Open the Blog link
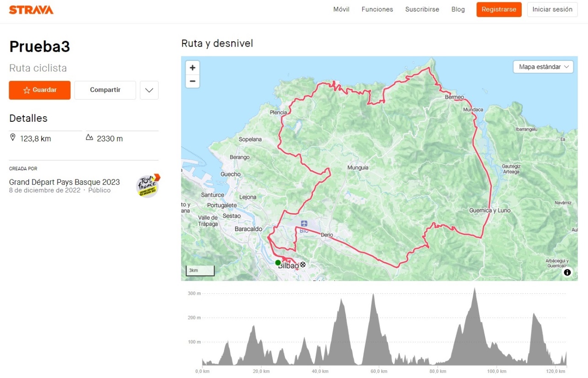Viewport: 588px width, 378px height. click(x=458, y=10)
